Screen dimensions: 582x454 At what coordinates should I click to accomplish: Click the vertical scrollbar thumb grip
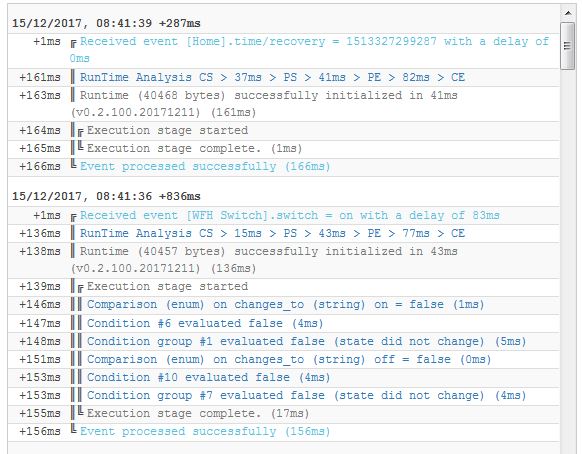pyautogui.click(x=568, y=46)
